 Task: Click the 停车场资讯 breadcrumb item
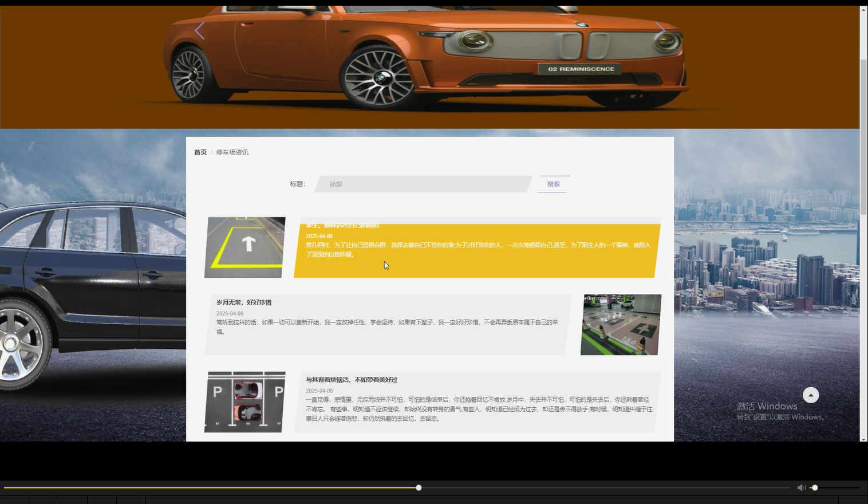(x=232, y=152)
